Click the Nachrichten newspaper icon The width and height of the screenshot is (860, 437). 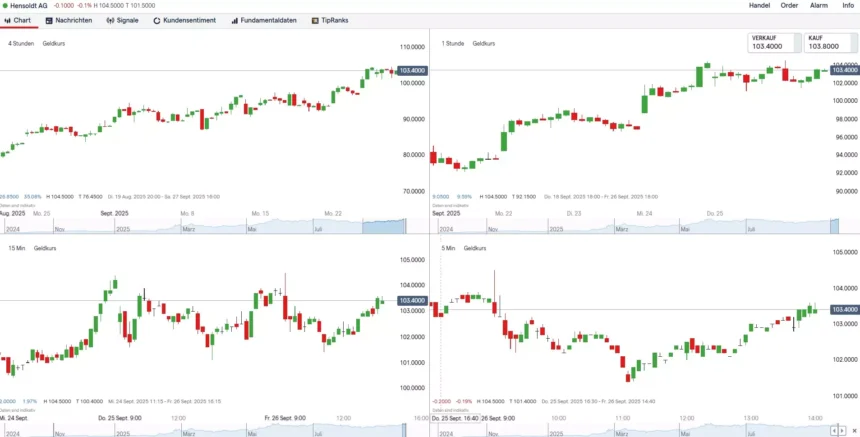pos(49,20)
